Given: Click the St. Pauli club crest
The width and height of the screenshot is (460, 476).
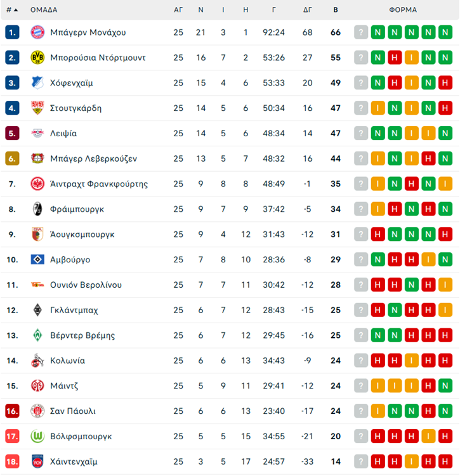Looking at the screenshot, I should (37, 411).
